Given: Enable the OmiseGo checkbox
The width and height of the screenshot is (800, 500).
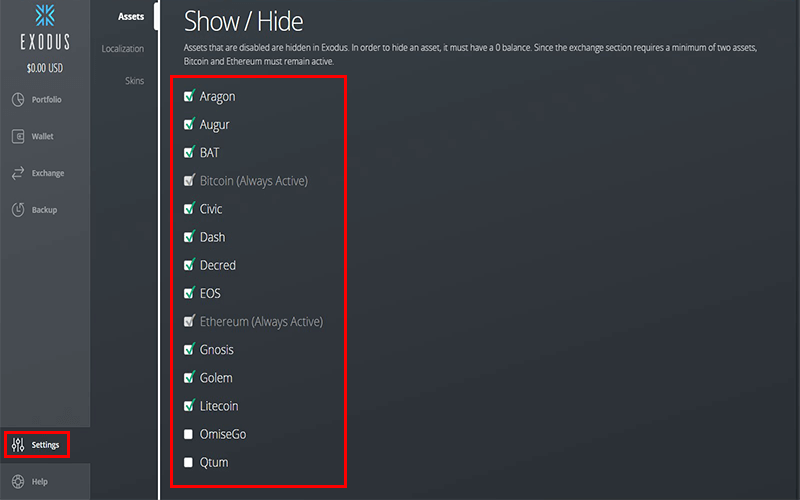Looking at the screenshot, I should pos(188,434).
